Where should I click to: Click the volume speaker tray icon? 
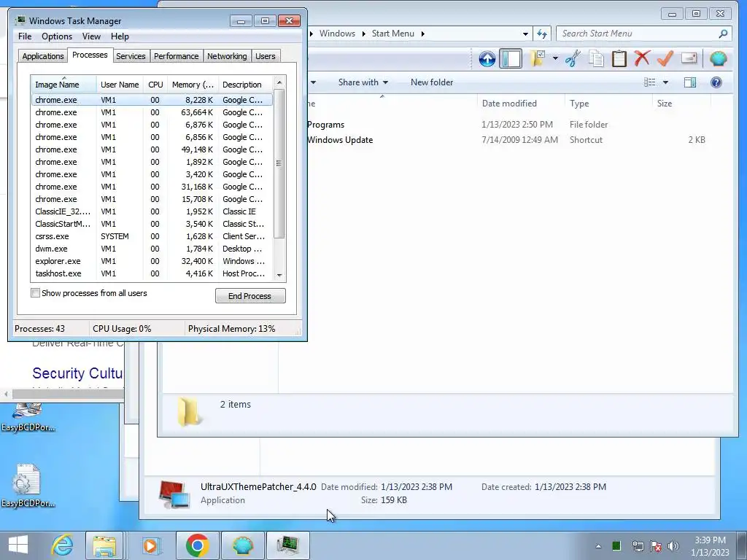tap(673, 546)
